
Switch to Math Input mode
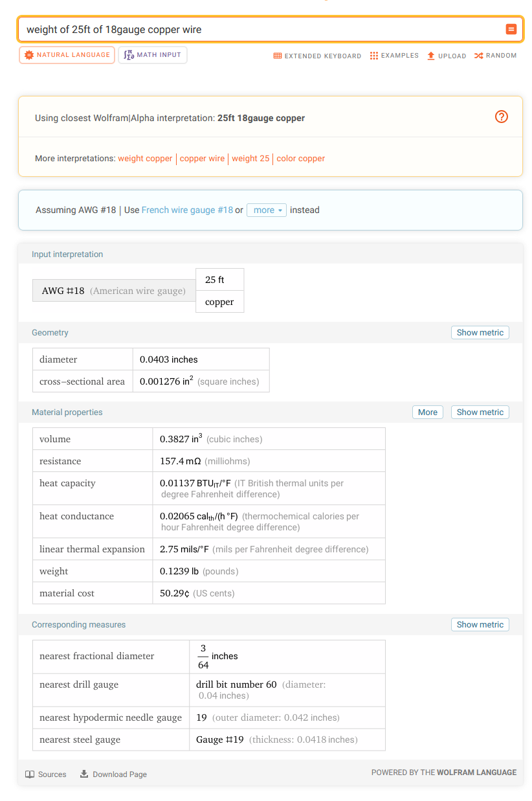(153, 55)
